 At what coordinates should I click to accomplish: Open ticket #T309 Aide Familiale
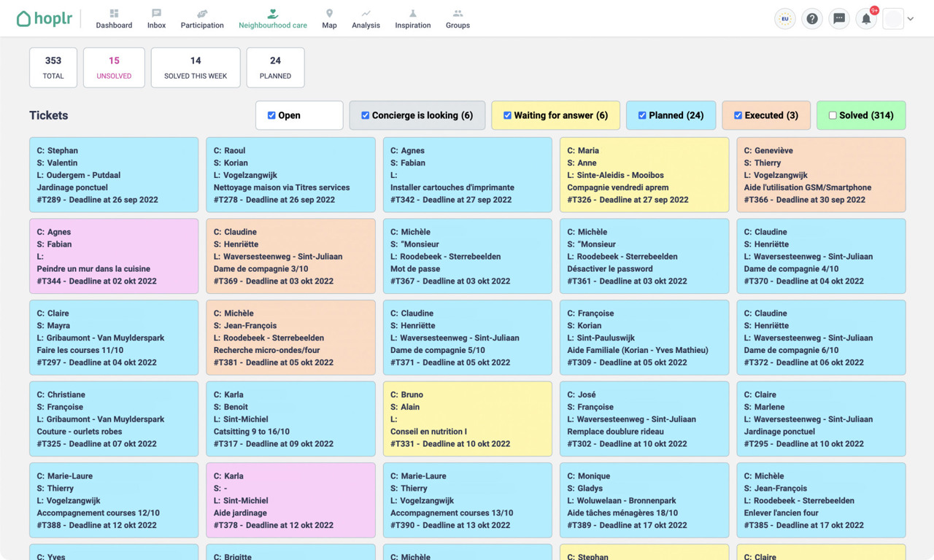(644, 338)
